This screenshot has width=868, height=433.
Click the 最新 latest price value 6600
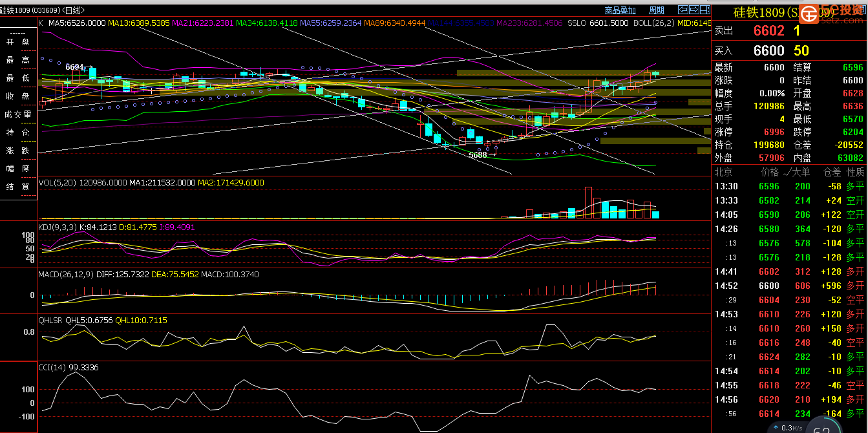(774, 68)
